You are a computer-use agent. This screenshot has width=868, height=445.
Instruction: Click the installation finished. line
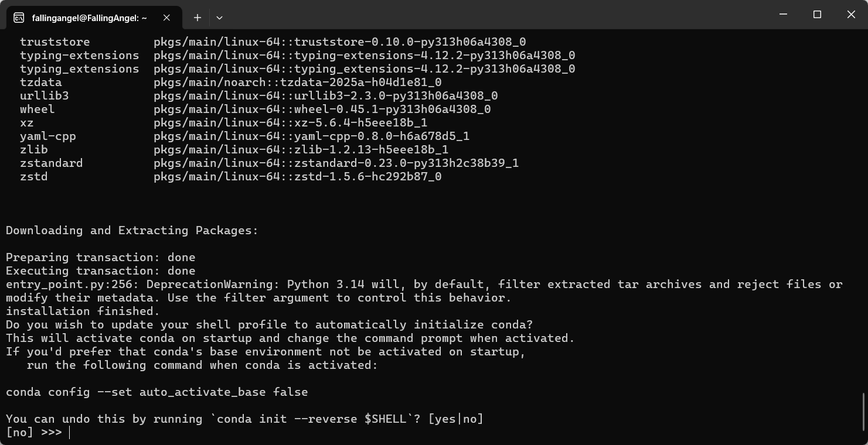click(x=83, y=311)
